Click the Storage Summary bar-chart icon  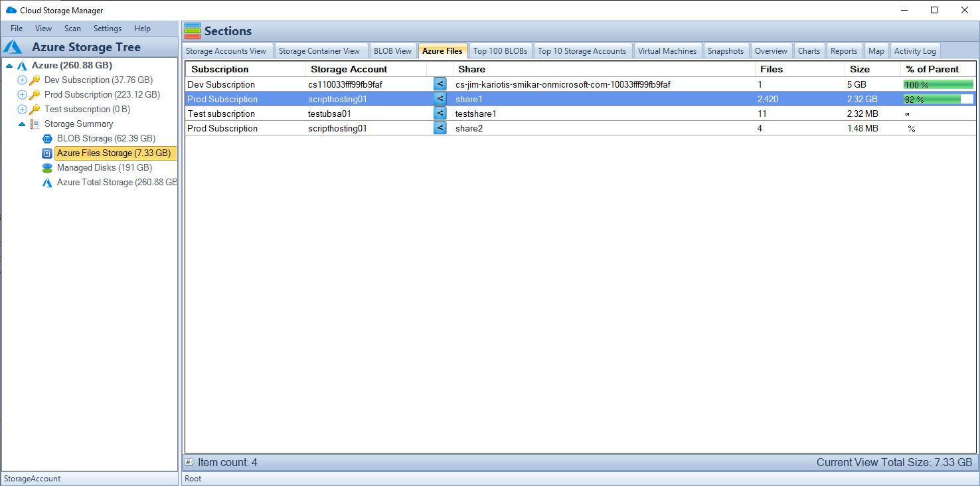[34, 123]
